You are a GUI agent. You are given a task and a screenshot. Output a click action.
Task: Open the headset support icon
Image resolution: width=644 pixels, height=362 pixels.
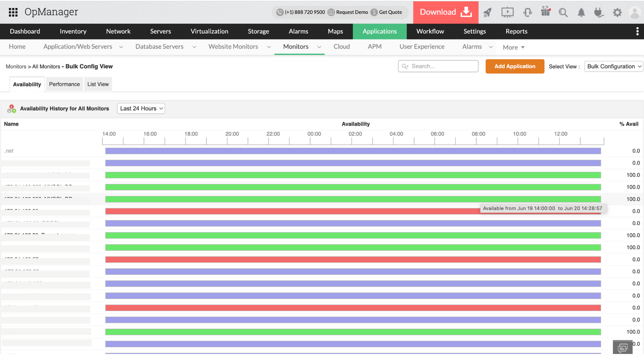527,12
